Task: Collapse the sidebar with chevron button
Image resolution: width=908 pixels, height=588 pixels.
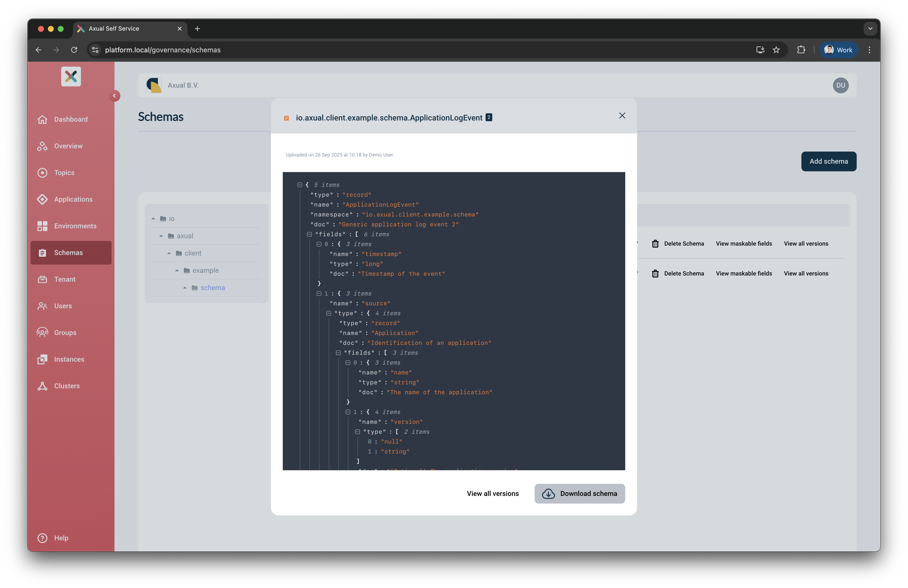Action: [114, 96]
